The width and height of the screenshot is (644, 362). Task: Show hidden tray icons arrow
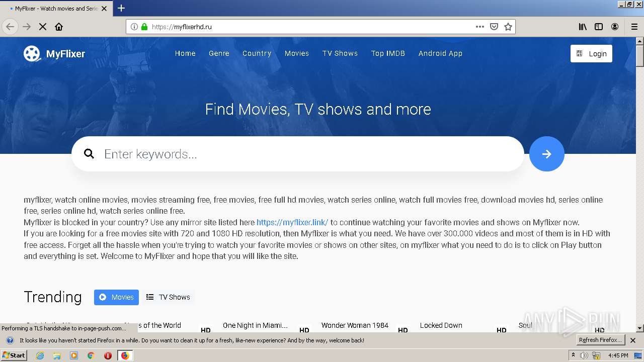[x=573, y=355]
